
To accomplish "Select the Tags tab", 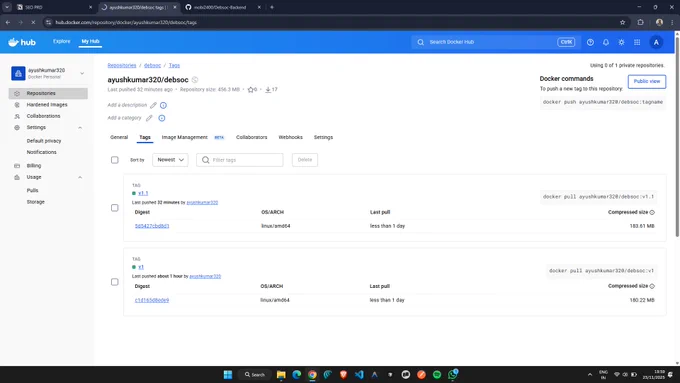I will 145,137.
